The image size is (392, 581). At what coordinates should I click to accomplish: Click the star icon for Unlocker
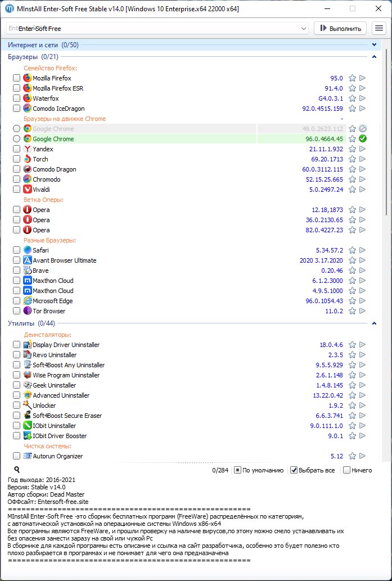click(x=353, y=406)
